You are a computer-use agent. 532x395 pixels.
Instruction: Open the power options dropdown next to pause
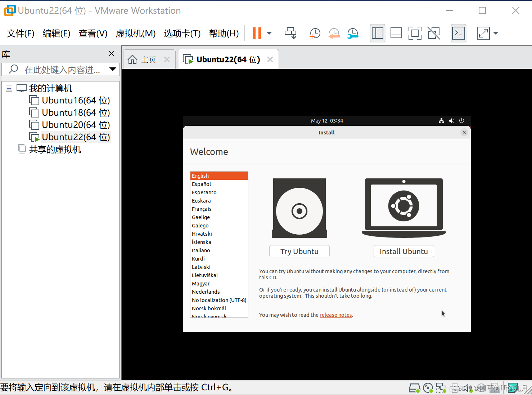269,33
